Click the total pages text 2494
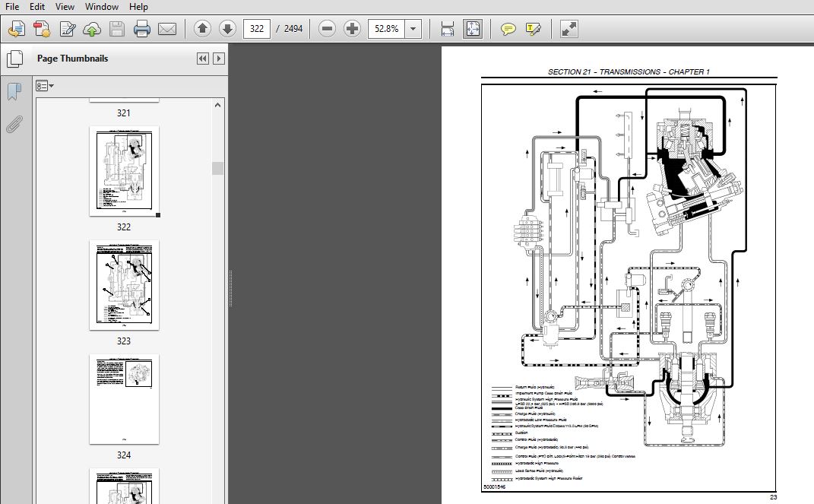This screenshot has width=814, height=504. tap(293, 29)
